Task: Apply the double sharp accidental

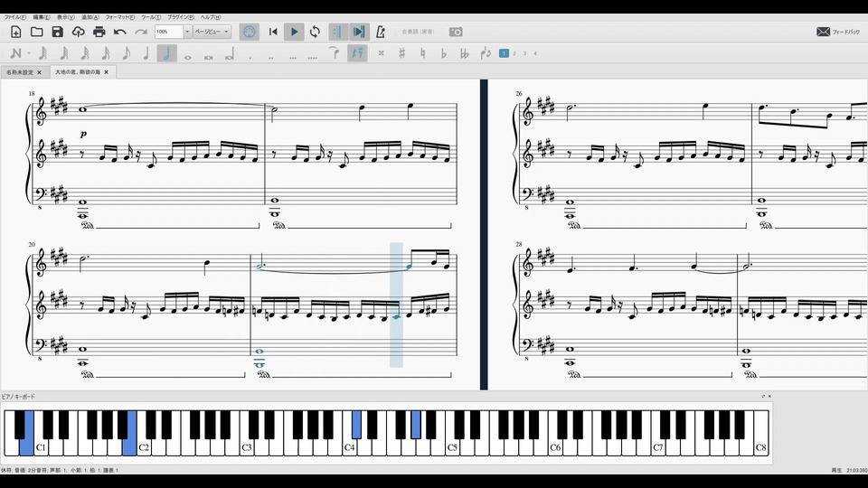Action: 381,53
